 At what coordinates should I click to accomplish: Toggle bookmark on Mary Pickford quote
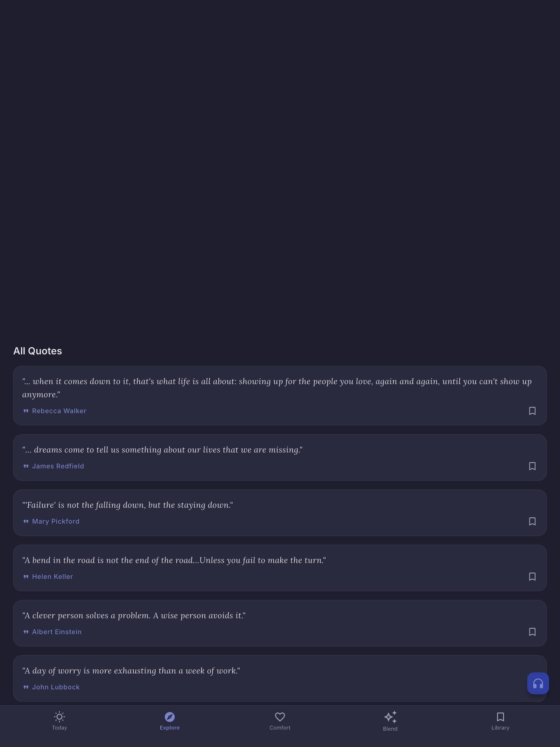(532, 521)
